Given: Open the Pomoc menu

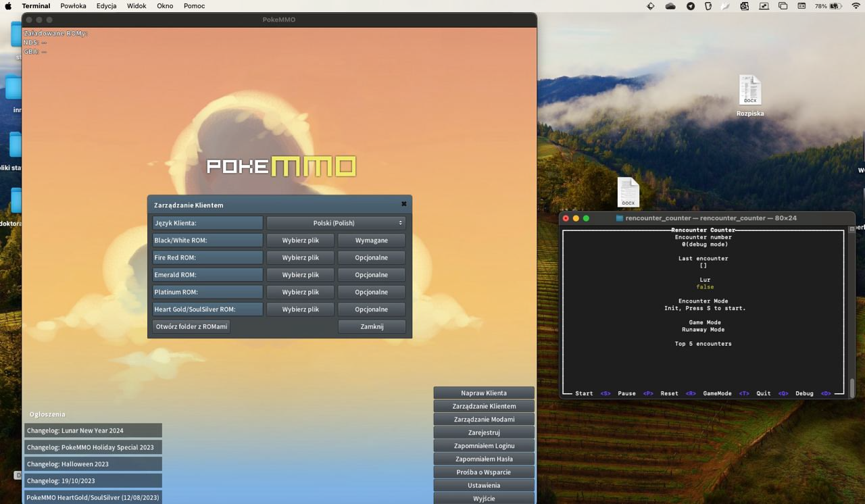Looking at the screenshot, I should pos(194,5).
